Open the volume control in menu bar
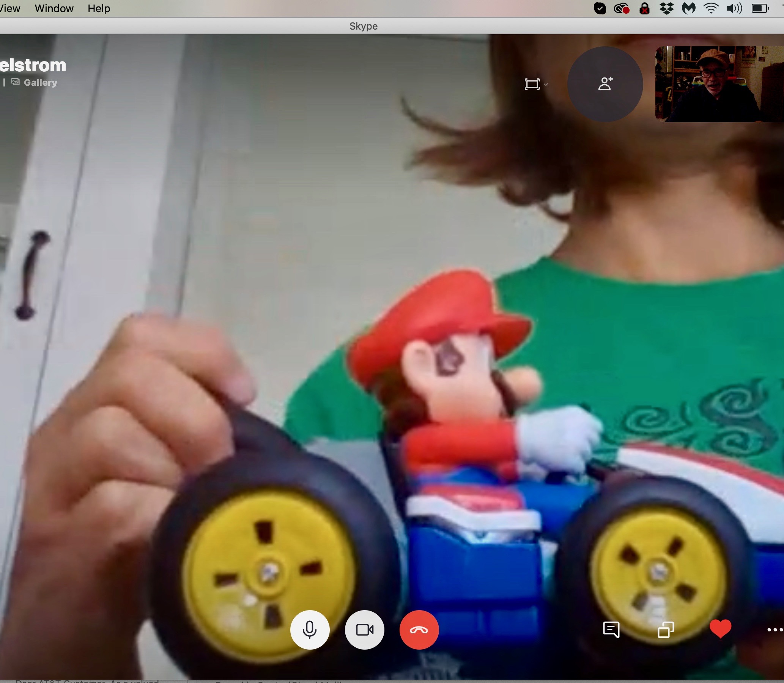This screenshot has width=784, height=683. pos(734,8)
